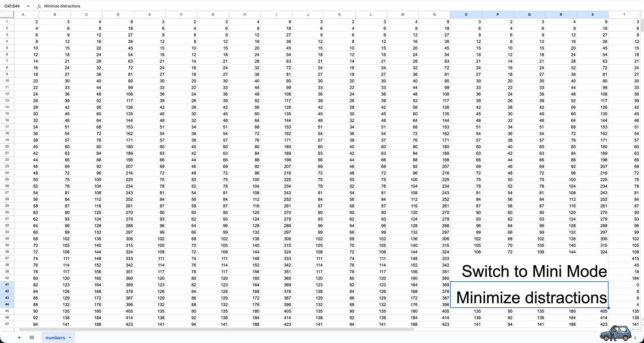Select row 41 header
Screen dimensions: 644x343
[7, 285]
